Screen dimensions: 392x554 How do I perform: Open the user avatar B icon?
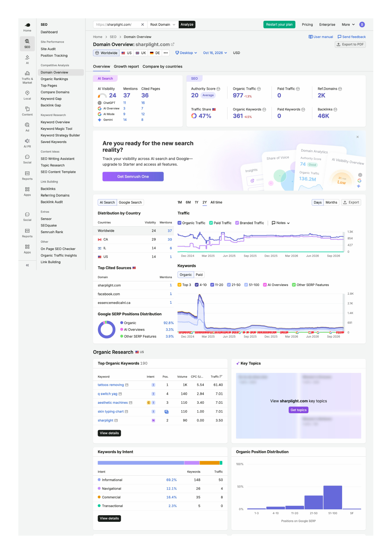(362, 25)
